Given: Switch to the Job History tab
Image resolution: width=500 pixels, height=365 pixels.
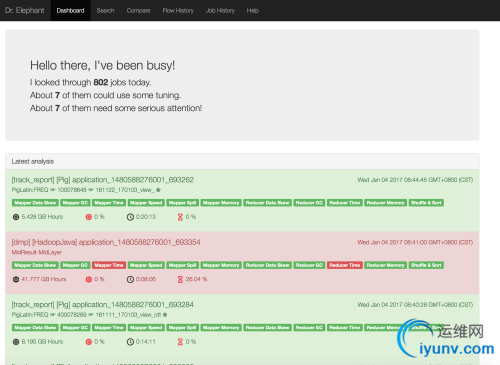Looking at the screenshot, I should (x=220, y=10).
